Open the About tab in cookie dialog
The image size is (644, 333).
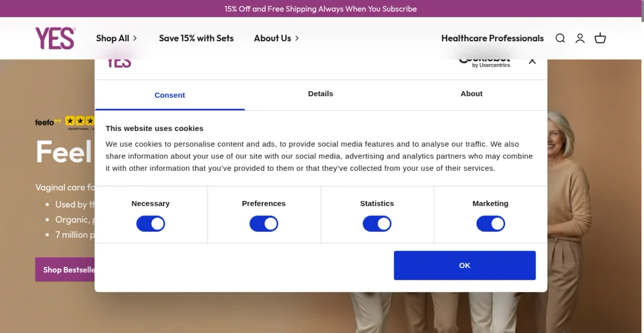[471, 93]
